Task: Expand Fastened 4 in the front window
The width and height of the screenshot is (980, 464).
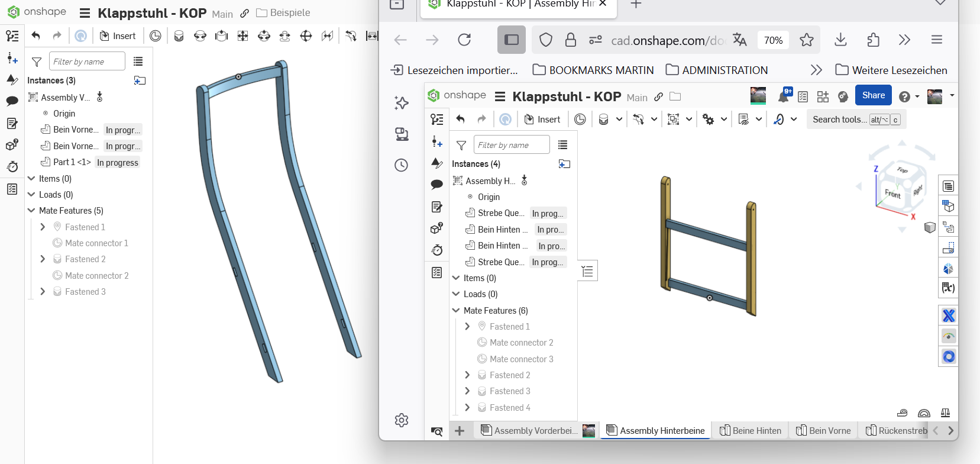Action: (467, 408)
